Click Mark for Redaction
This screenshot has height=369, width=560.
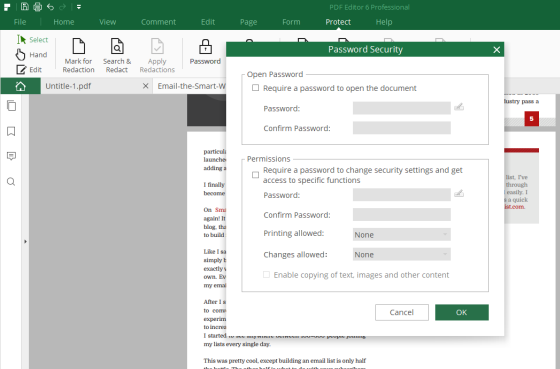(x=79, y=55)
